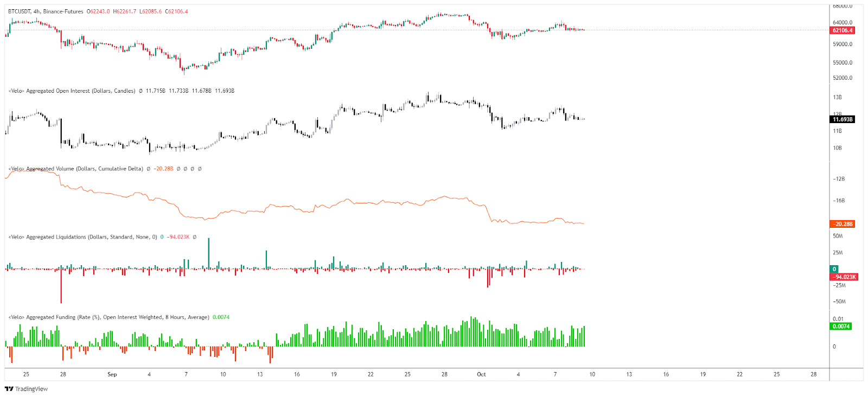Click the orange -20.28B axis label
Image resolution: width=868 pixels, height=397 pixels.
[x=843, y=224]
